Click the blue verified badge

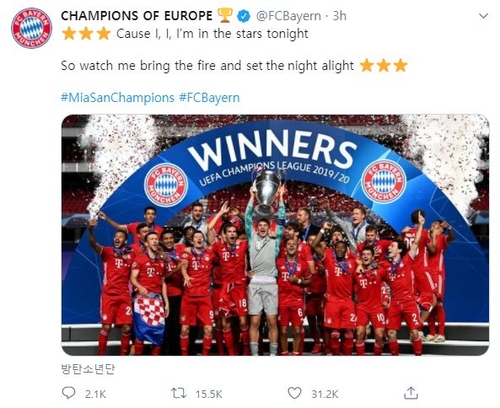pyautogui.click(x=243, y=16)
